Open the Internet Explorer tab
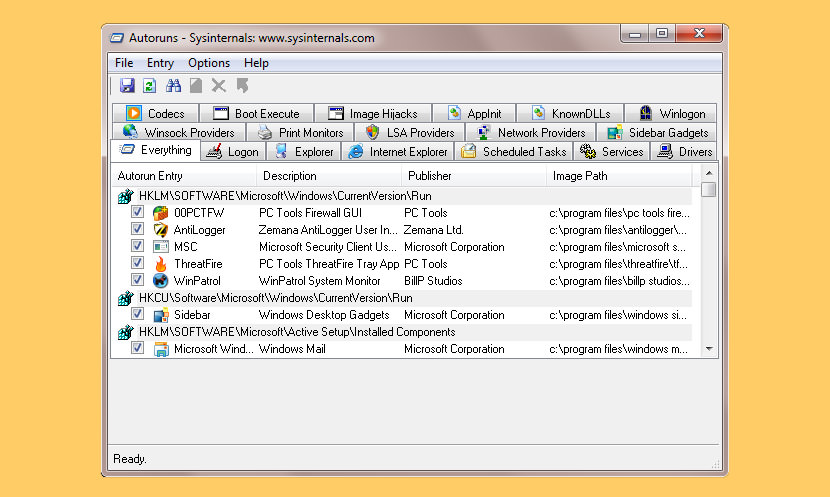This screenshot has height=497, width=830. [398, 152]
